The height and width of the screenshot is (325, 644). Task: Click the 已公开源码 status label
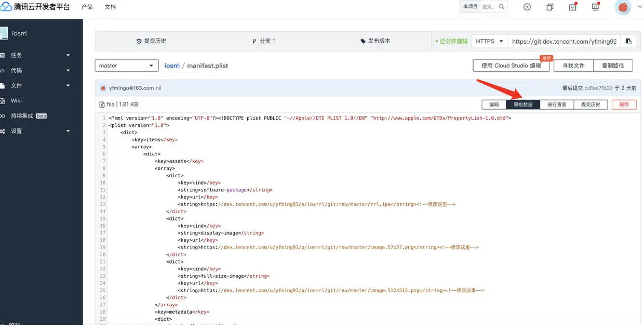point(451,41)
